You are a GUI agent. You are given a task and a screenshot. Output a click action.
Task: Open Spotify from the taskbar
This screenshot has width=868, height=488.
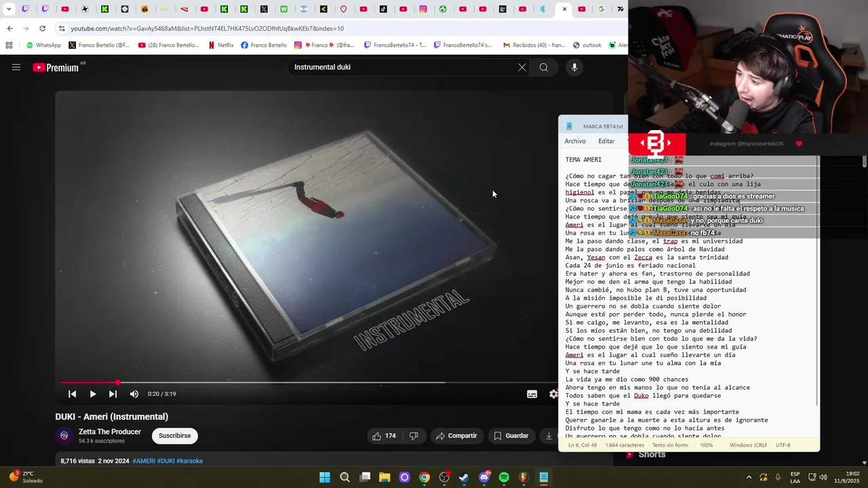pos(504,477)
